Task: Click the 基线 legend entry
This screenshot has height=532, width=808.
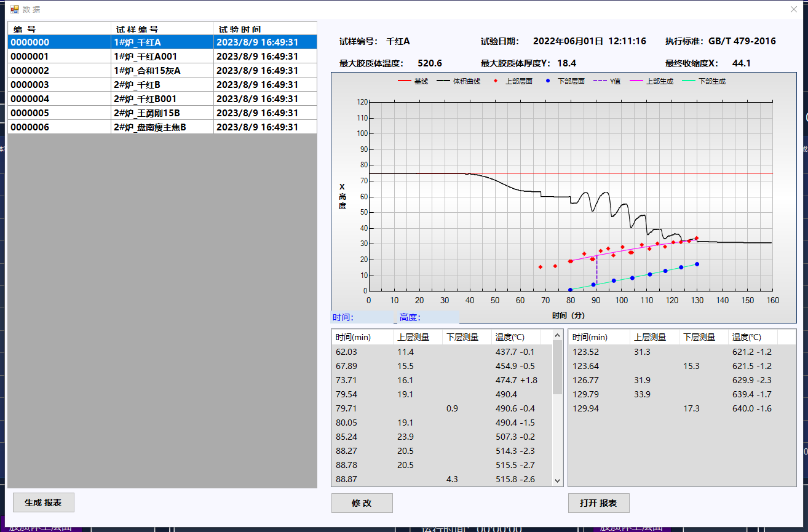Action: click(413, 81)
